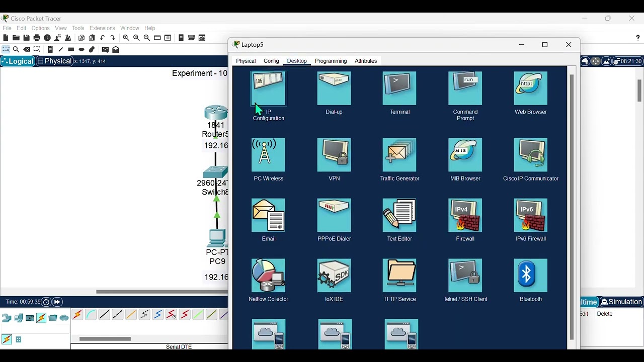Launch the Netflow Collector app

[269, 276]
